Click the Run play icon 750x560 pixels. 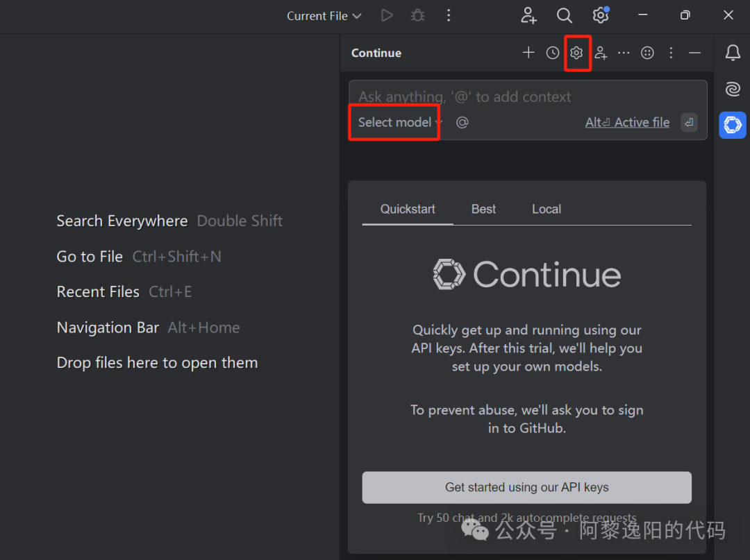click(387, 15)
